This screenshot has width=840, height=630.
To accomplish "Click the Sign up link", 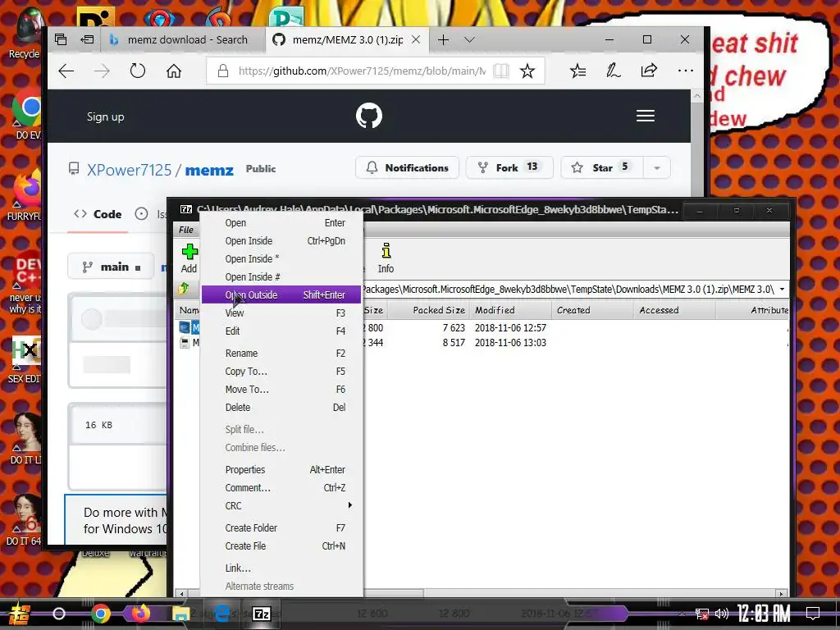I will click(x=106, y=116).
